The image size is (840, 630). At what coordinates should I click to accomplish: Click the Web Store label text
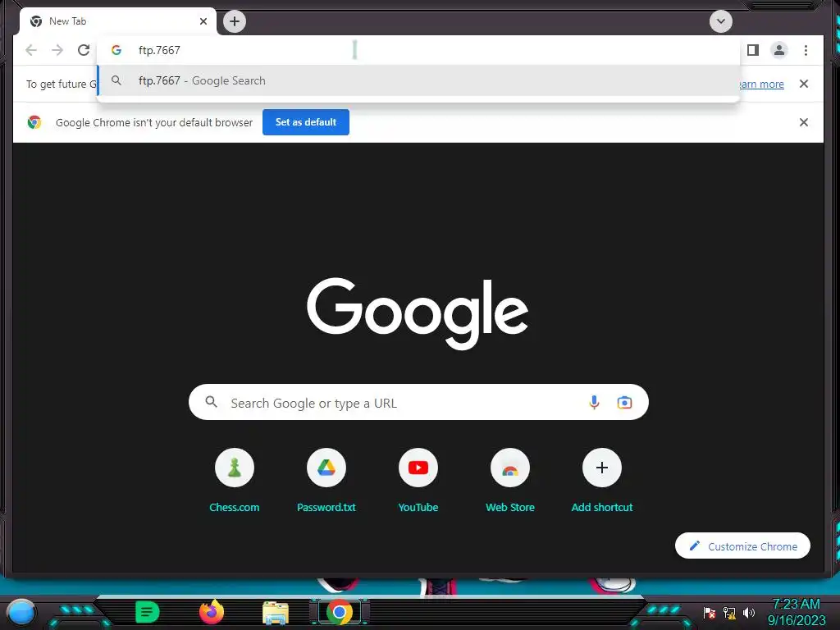click(x=510, y=507)
